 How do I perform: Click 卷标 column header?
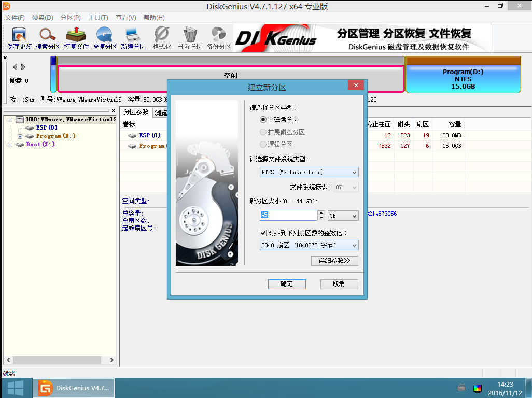point(129,124)
